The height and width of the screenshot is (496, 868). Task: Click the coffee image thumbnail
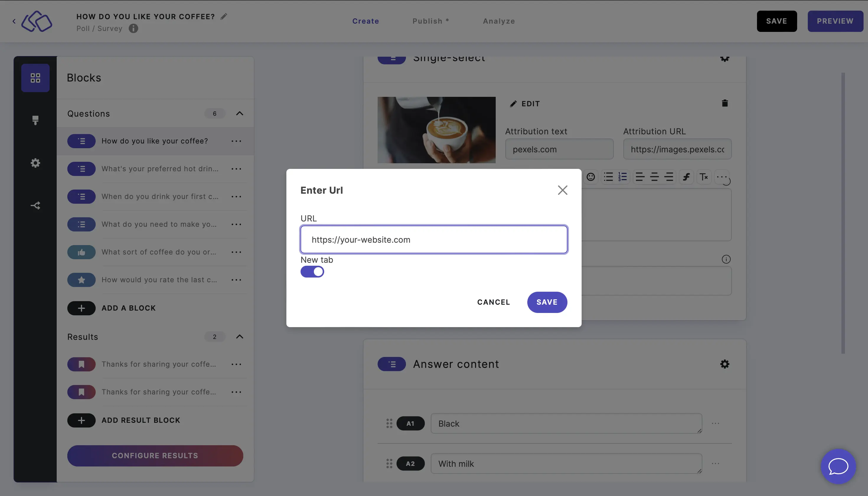coord(436,129)
